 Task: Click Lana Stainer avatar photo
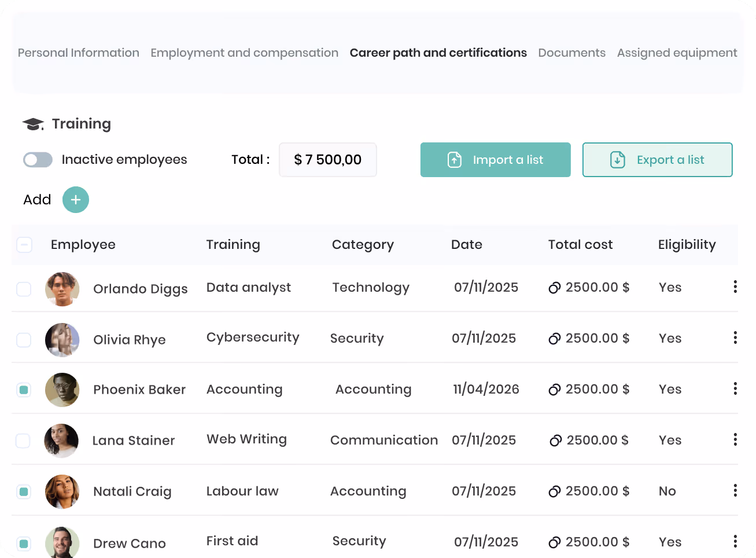click(61, 440)
